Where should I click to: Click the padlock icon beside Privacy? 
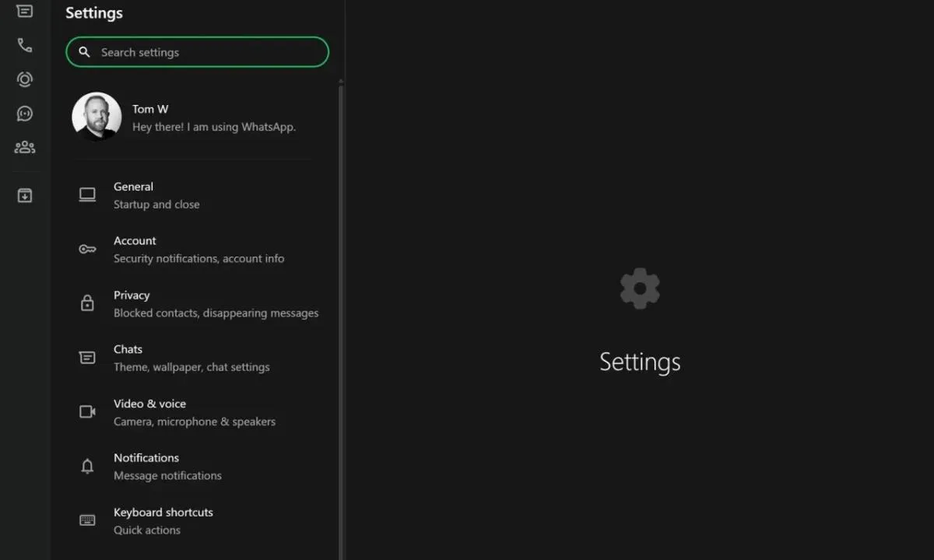(x=87, y=303)
